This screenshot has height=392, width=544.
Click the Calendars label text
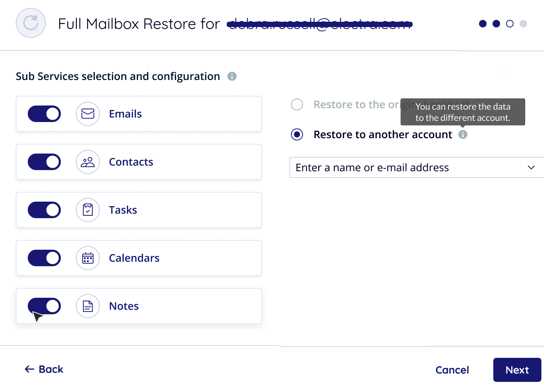click(134, 258)
